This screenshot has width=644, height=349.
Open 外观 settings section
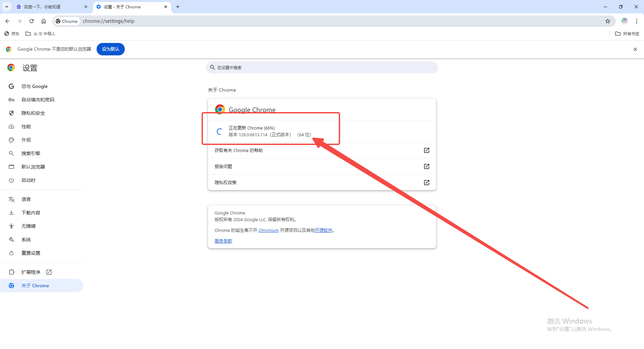click(42, 140)
